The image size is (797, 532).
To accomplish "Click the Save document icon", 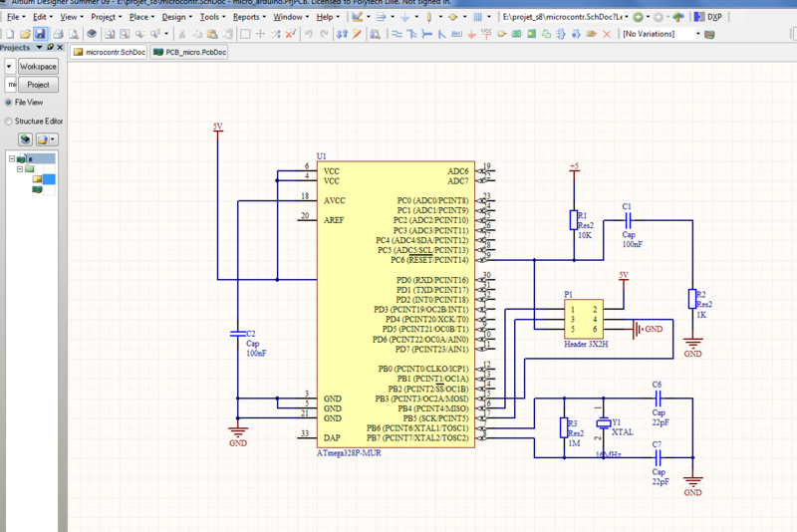I will coord(40,34).
